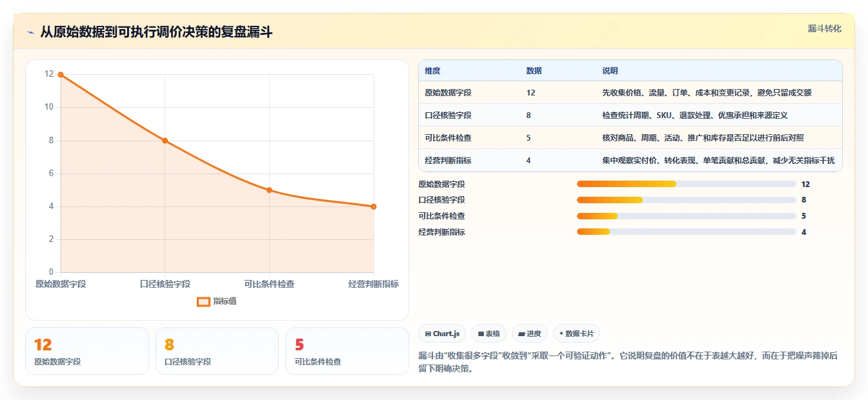This screenshot has height=400, width=868.
Task: Toggle the 指标值 legend swatch
Action: click(x=203, y=301)
